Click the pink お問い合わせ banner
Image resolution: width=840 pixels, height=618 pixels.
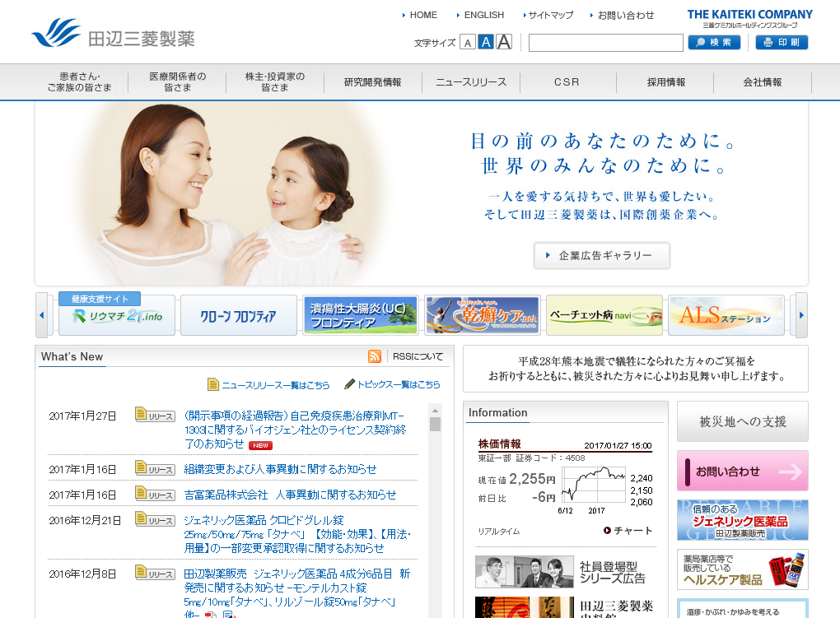pyautogui.click(x=743, y=471)
